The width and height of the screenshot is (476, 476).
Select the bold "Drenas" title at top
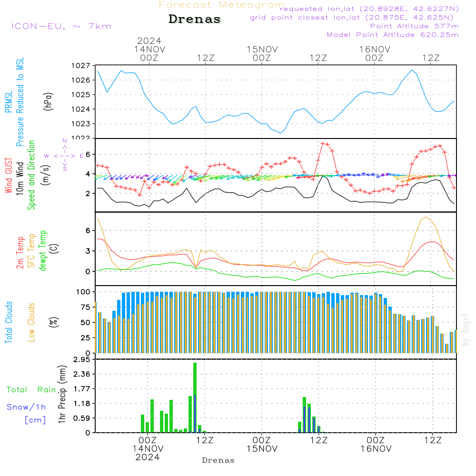194,19
